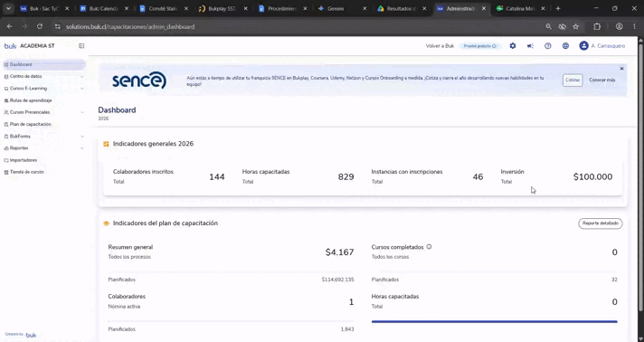
Task: Click the Prueba gratuita badge
Action: coord(480,46)
